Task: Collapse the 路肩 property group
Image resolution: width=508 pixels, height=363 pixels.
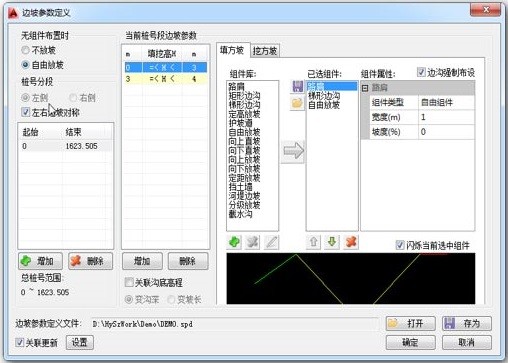Action: click(365, 88)
